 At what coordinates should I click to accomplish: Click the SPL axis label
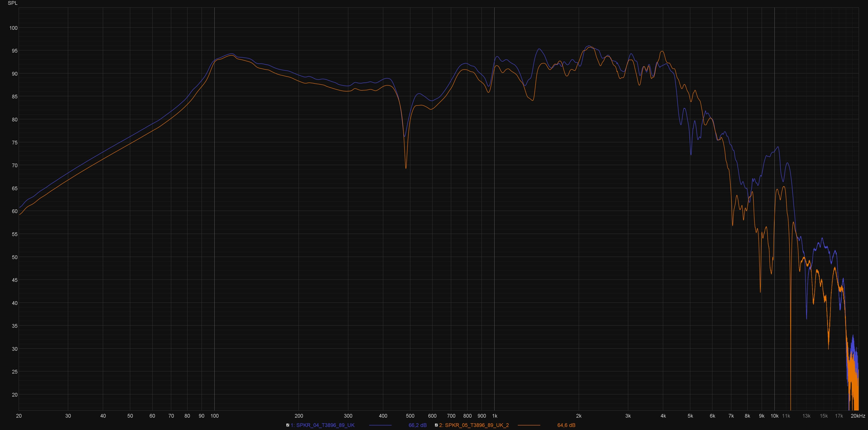point(12,3)
